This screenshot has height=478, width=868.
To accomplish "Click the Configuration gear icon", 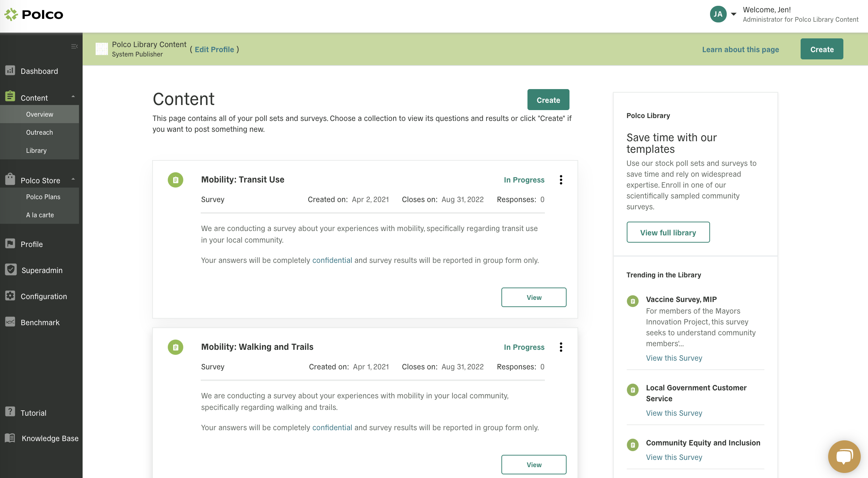I will click(10, 296).
